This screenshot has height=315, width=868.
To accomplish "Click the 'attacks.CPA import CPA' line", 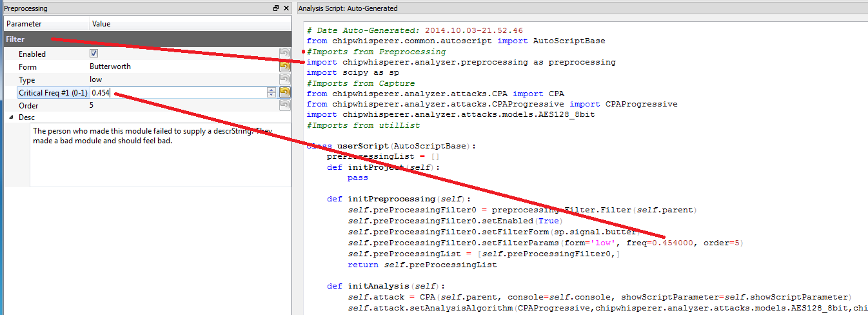I will (x=435, y=94).
